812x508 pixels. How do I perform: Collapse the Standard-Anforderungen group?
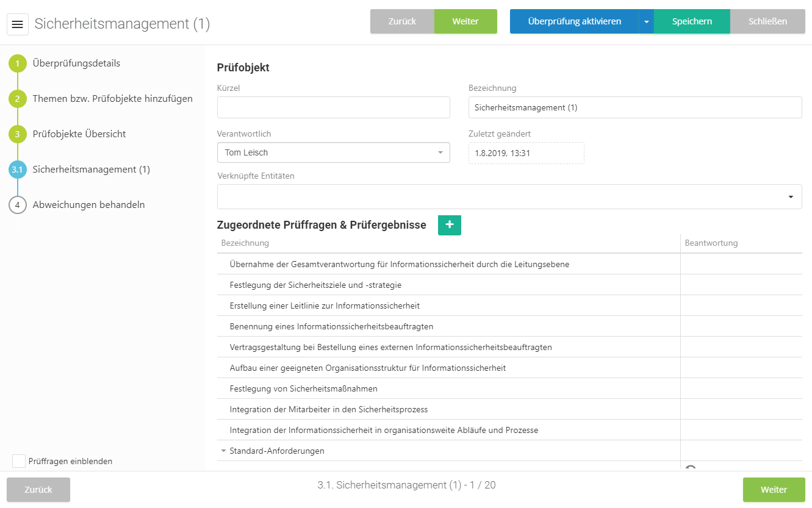[223, 451]
